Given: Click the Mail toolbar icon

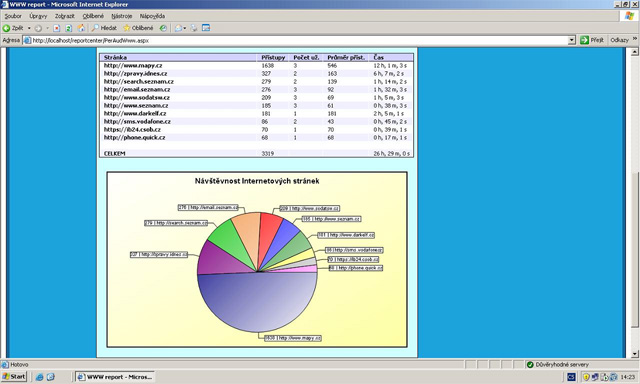Looking at the screenshot, I should (x=178, y=28).
